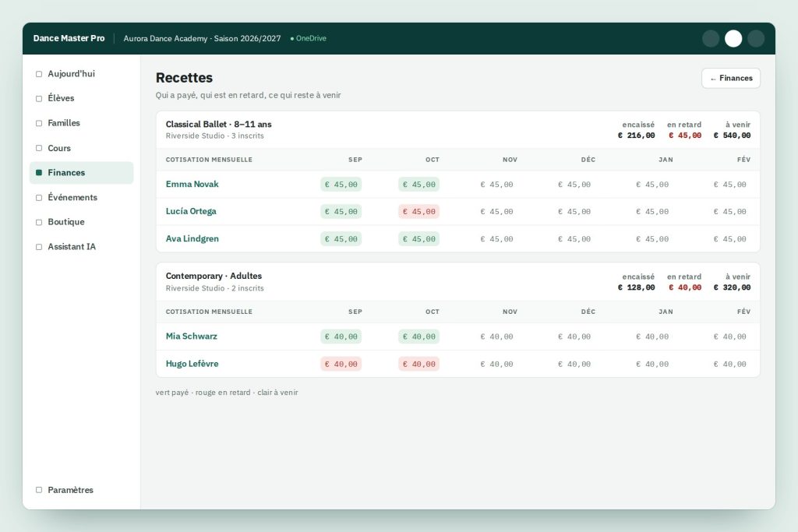
Task: Click the back to Finances button
Action: click(731, 79)
